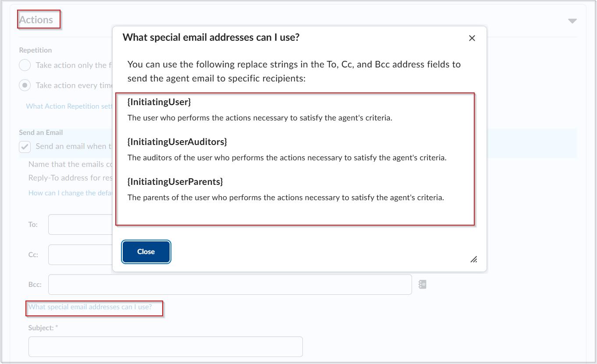Open "What special email addresses can I use?" link
This screenshot has width=597, height=364.
point(90,307)
